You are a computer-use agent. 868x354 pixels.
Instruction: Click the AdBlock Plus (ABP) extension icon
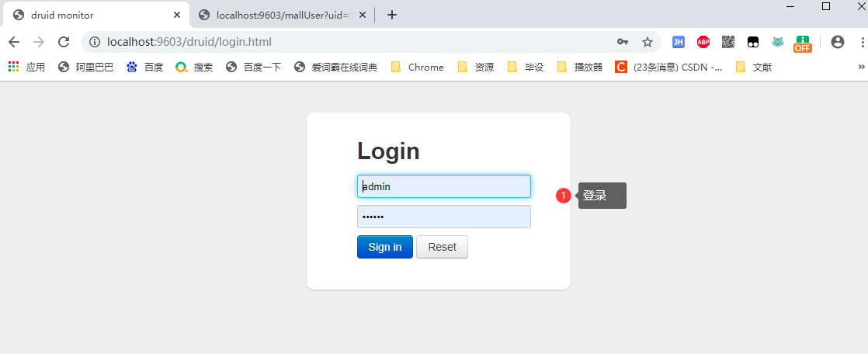(703, 43)
